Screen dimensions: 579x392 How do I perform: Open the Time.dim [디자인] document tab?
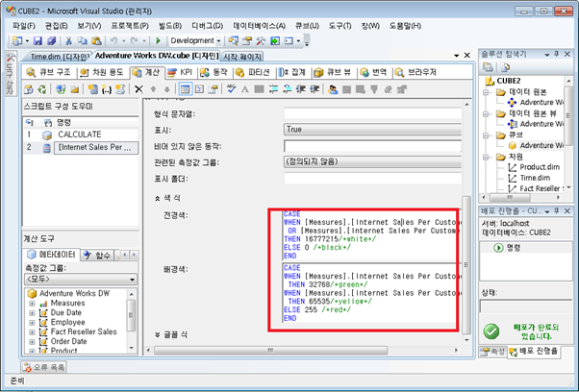[x=59, y=57]
